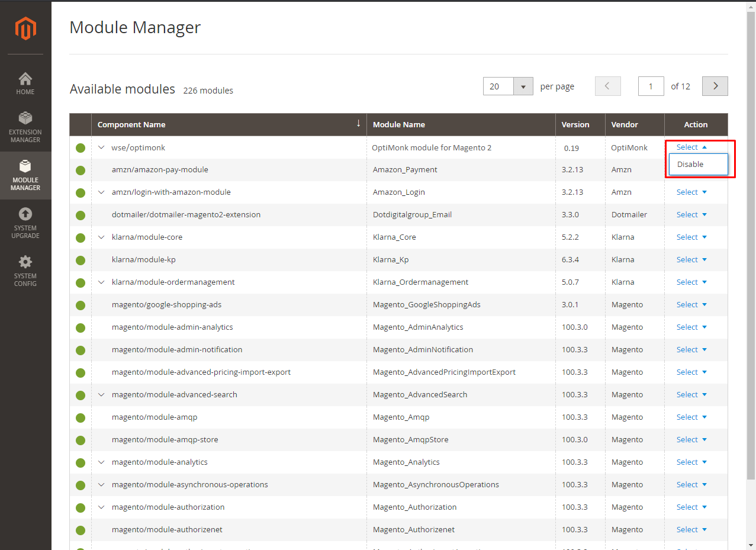Choose Disable from the open action menu
This screenshot has width=756, height=550.
[x=698, y=165]
